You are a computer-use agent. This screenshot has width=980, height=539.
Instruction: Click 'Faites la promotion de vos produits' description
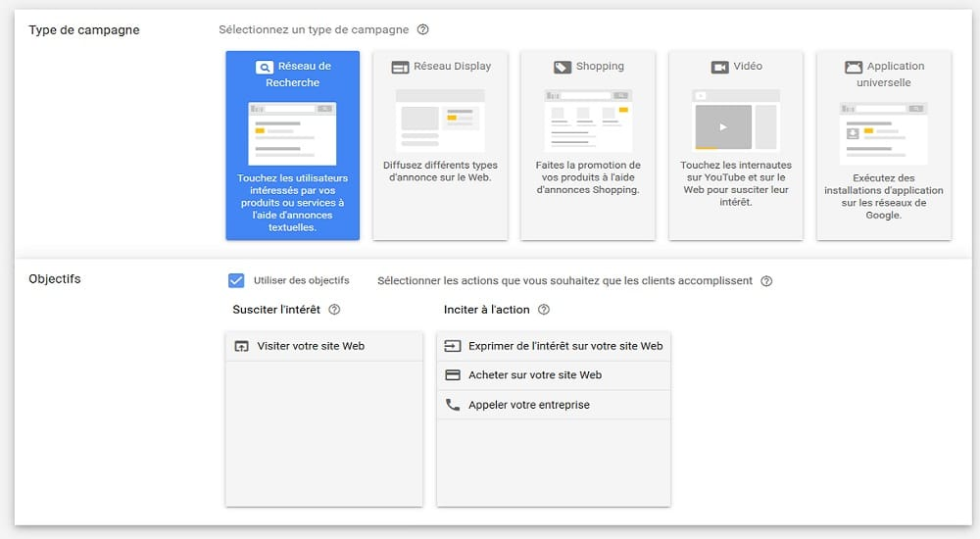pos(588,177)
